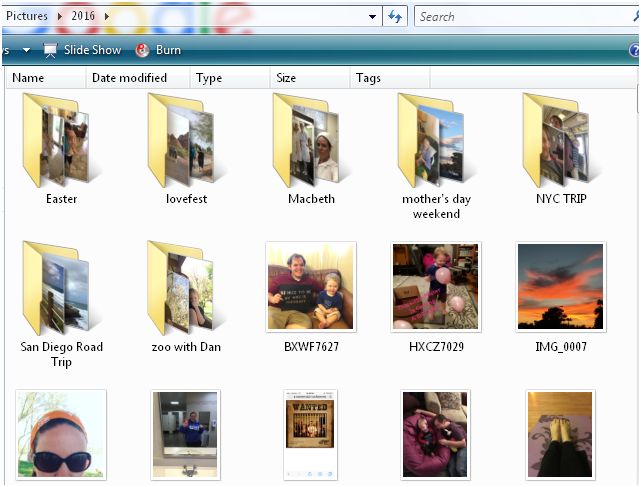Expand the arrow after 2016 in path
Image resolution: width=641 pixels, height=487 pixels.
[x=107, y=17]
